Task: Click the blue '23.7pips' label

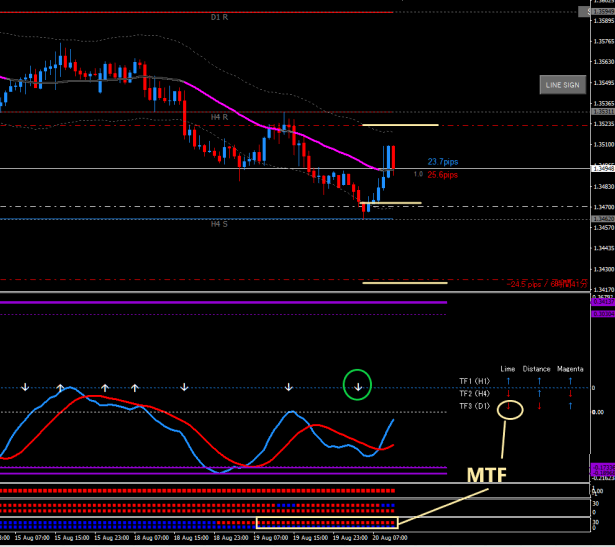Action: point(443,162)
